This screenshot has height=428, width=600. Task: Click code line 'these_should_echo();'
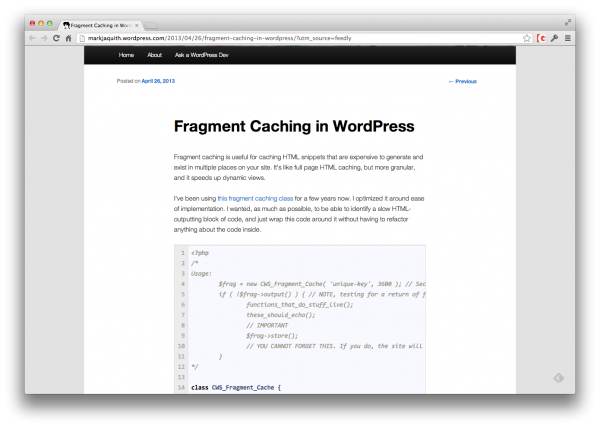[280, 315]
